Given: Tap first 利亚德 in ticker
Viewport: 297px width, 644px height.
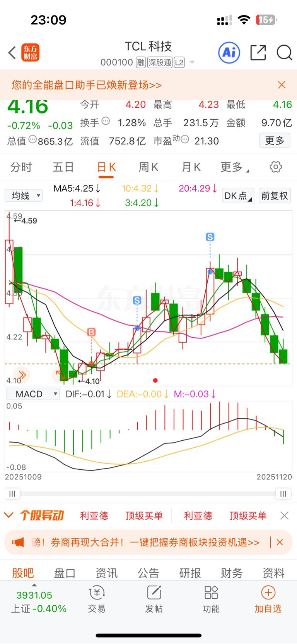Looking at the screenshot, I should tap(94, 515).
